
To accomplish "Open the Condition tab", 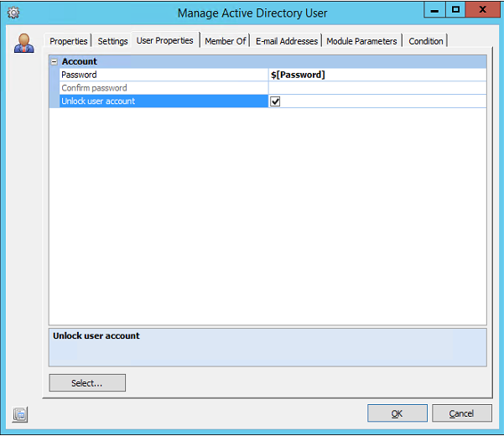I will pos(425,41).
